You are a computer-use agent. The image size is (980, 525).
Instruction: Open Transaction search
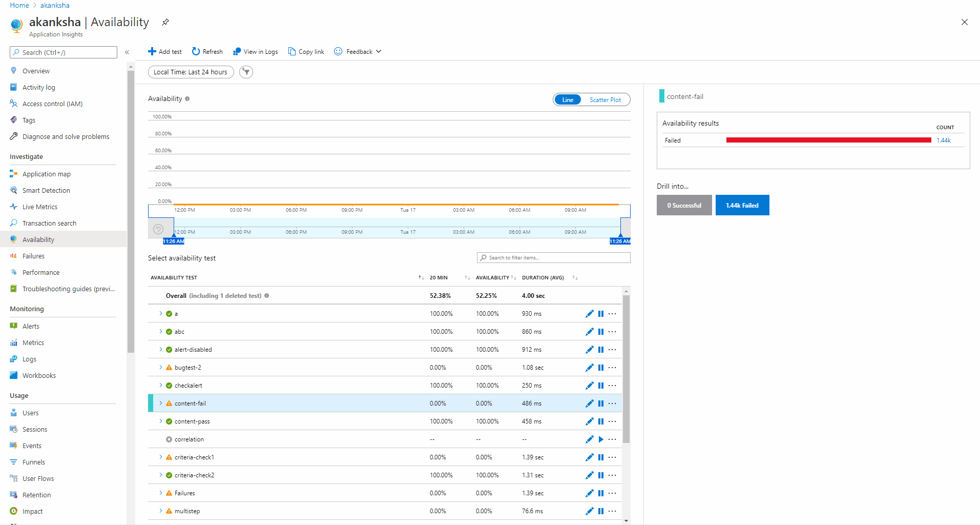49,223
